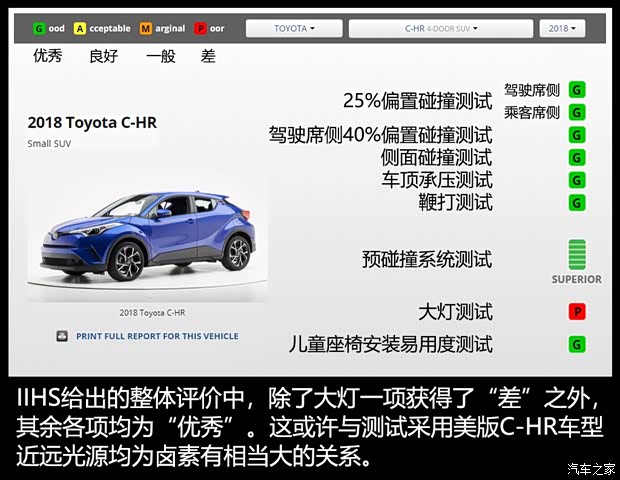Image resolution: width=620 pixels, height=480 pixels.
Task: Click the 儿童座椅安装易用度测试 label
Action: pos(391,344)
